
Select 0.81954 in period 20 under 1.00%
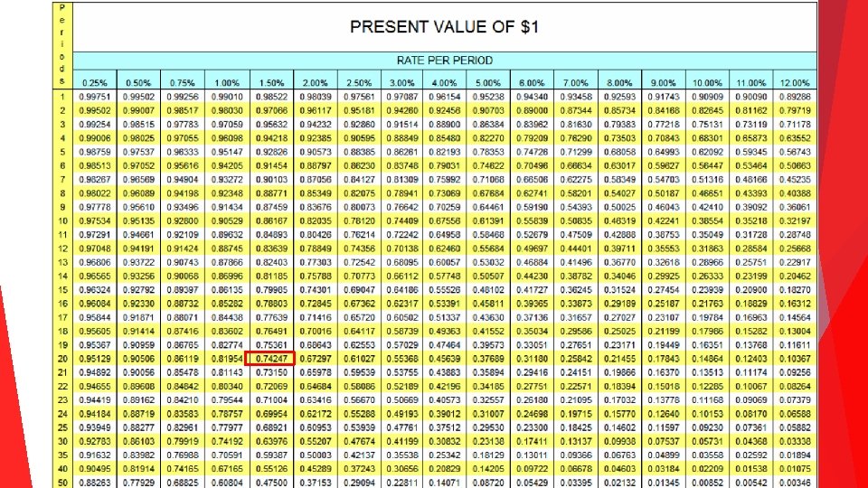point(226,359)
